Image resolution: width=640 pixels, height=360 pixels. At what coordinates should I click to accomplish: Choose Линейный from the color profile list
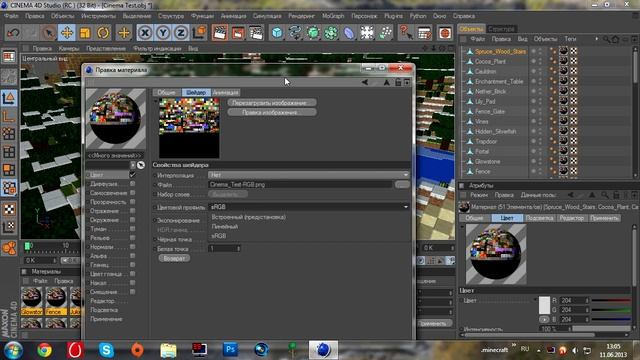point(224,227)
